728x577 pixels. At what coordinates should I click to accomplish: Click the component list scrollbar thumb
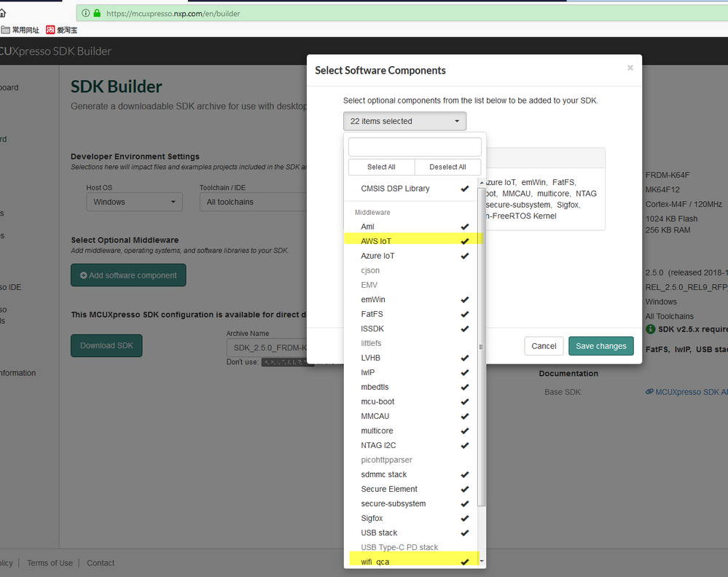click(x=482, y=346)
